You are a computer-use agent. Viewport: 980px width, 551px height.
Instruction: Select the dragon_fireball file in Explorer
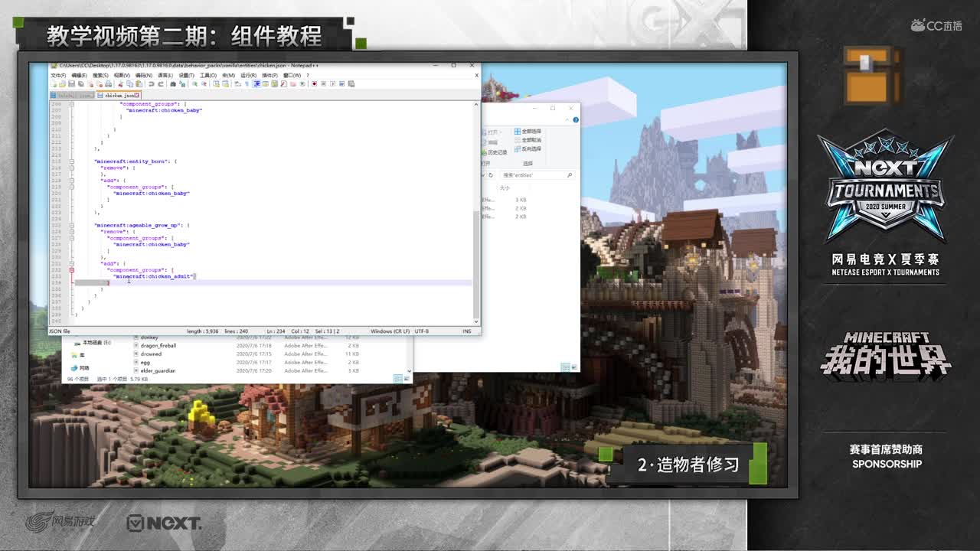click(x=158, y=346)
